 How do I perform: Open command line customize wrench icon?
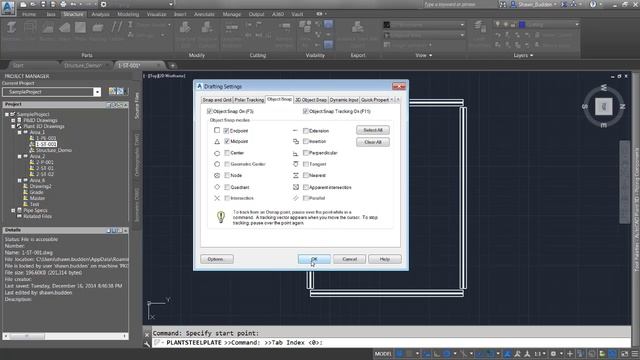point(147,344)
